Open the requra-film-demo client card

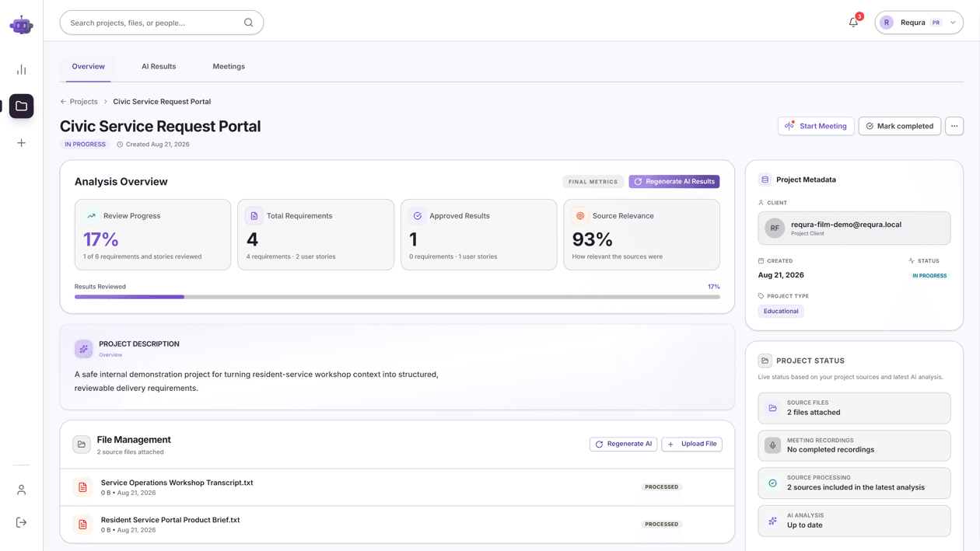(854, 228)
